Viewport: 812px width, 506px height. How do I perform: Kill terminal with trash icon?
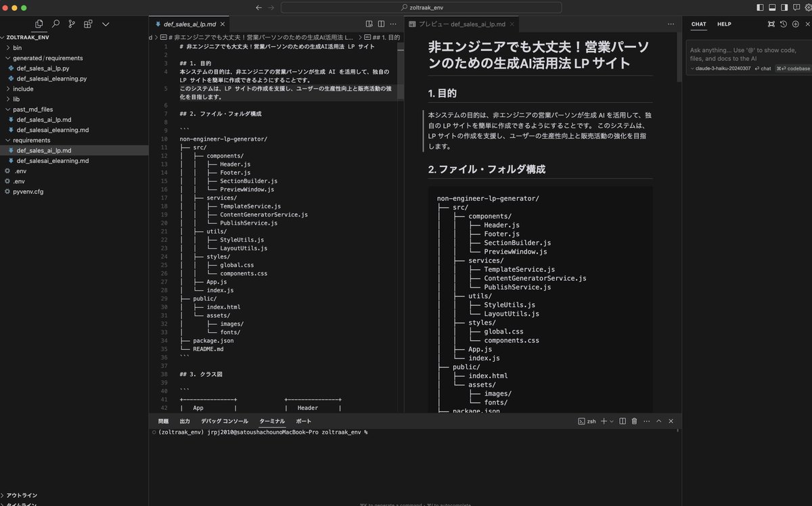[x=634, y=421]
